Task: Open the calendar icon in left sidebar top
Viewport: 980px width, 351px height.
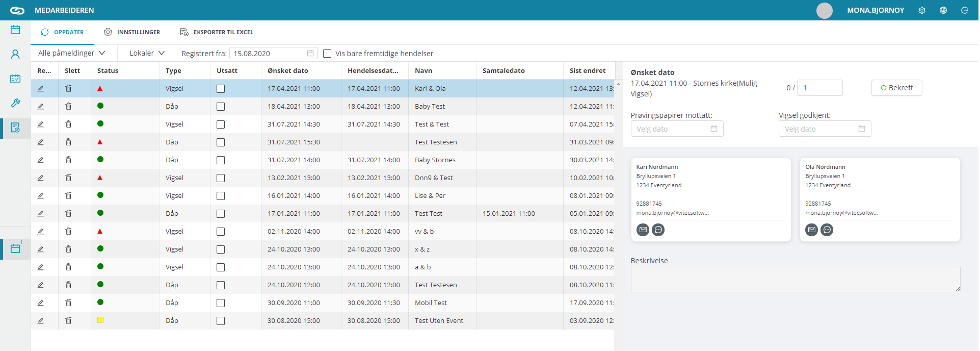Action: click(x=15, y=30)
